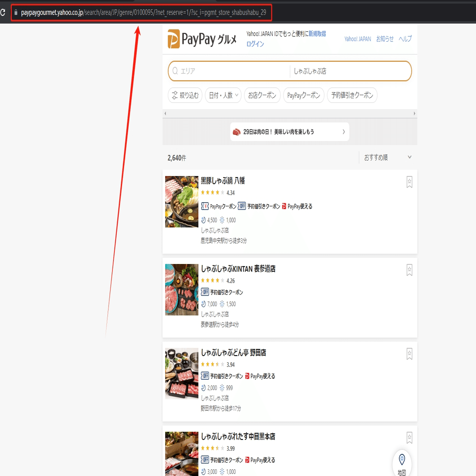Screen dimensions: 476x476
Task: Click the meat icon on the 29日 banner
Action: (237, 132)
